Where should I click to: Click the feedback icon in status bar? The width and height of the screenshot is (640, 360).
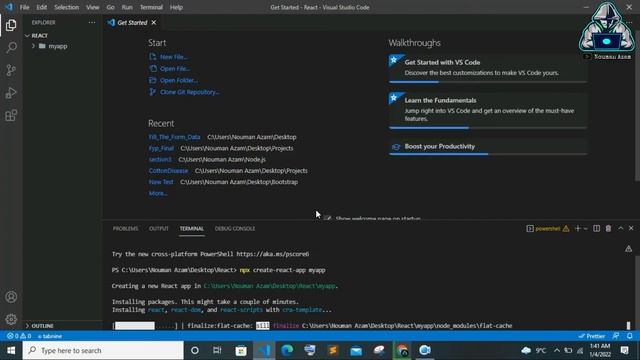coord(616,336)
